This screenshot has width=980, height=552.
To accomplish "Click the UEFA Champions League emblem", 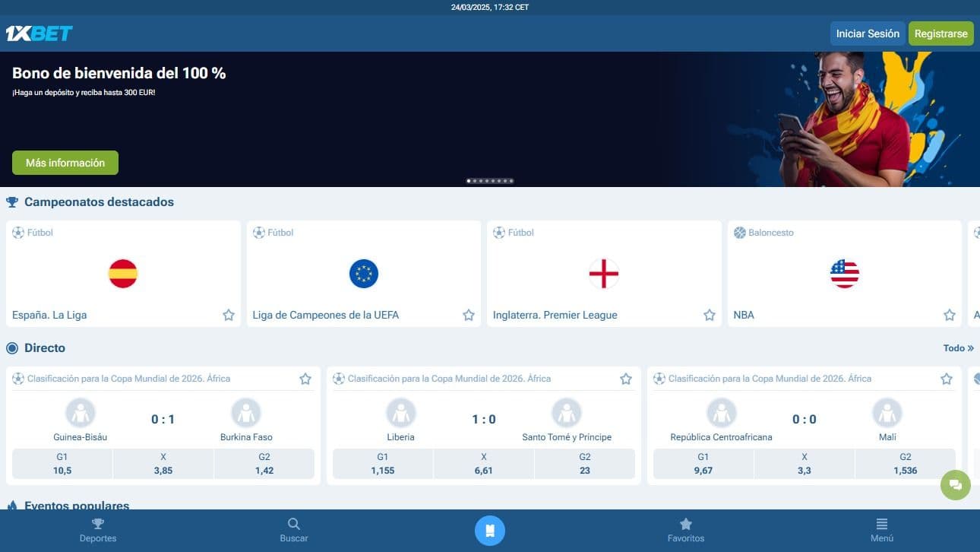I will [x=364, y=274].
